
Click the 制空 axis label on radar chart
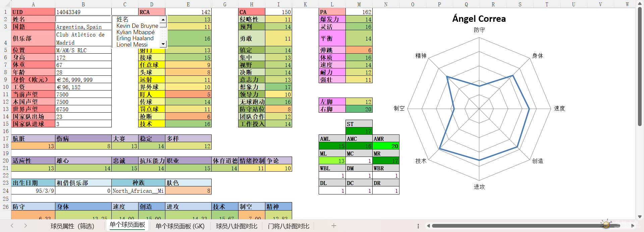[399, 108]
